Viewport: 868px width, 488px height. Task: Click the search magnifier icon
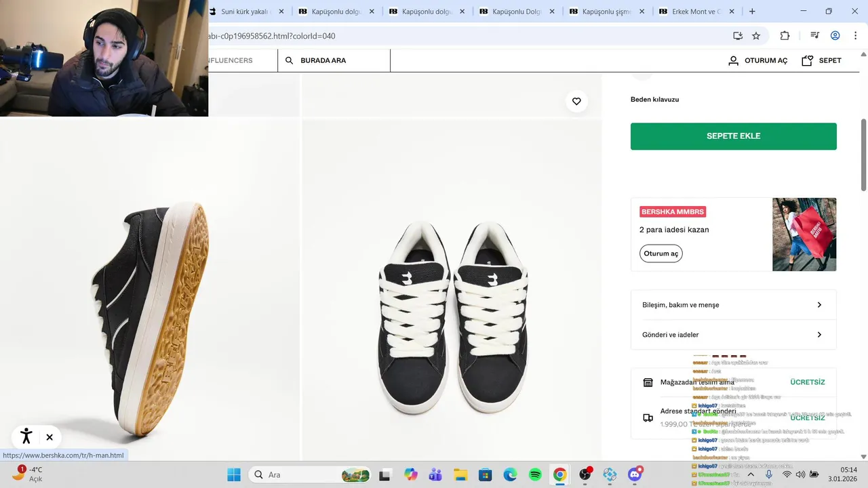pyautogui.click(x=289, y=60)
